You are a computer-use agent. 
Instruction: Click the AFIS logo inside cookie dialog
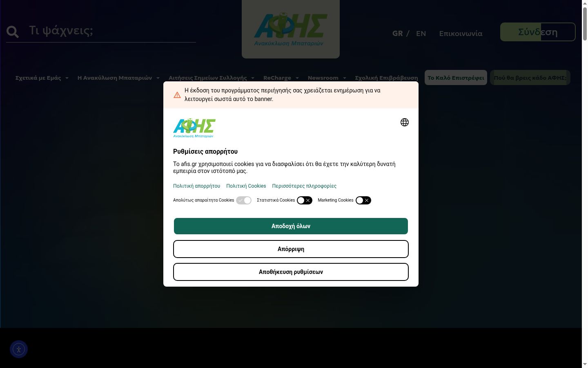194,128
